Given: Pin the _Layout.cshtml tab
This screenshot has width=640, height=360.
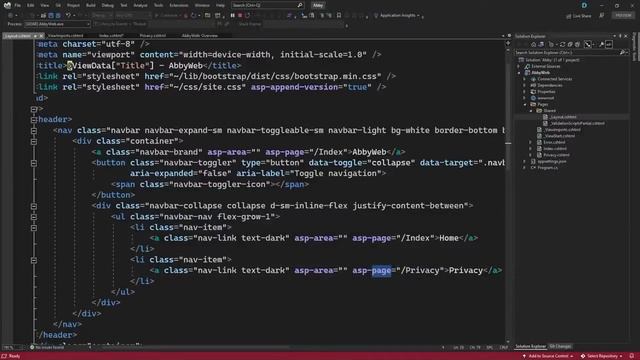Looking at the screenshot, I should coord(35,36).
